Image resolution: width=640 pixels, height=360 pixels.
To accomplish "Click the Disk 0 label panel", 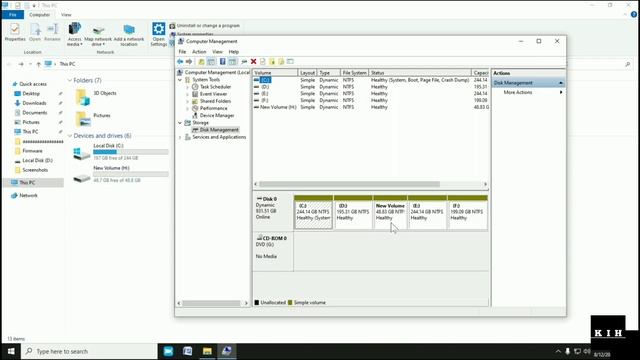I will click(273, 211).
